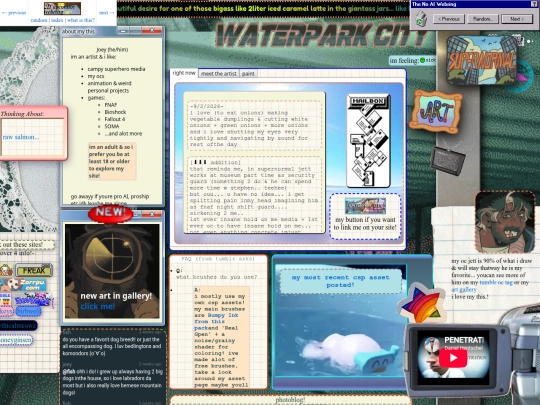Click the recycle bin icon in webring window

click(420, 19)
